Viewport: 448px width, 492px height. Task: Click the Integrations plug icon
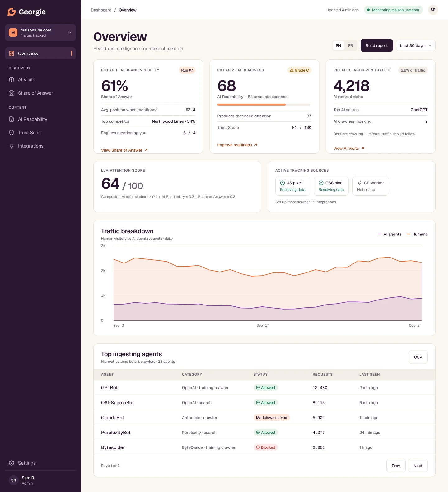(12, 146)
